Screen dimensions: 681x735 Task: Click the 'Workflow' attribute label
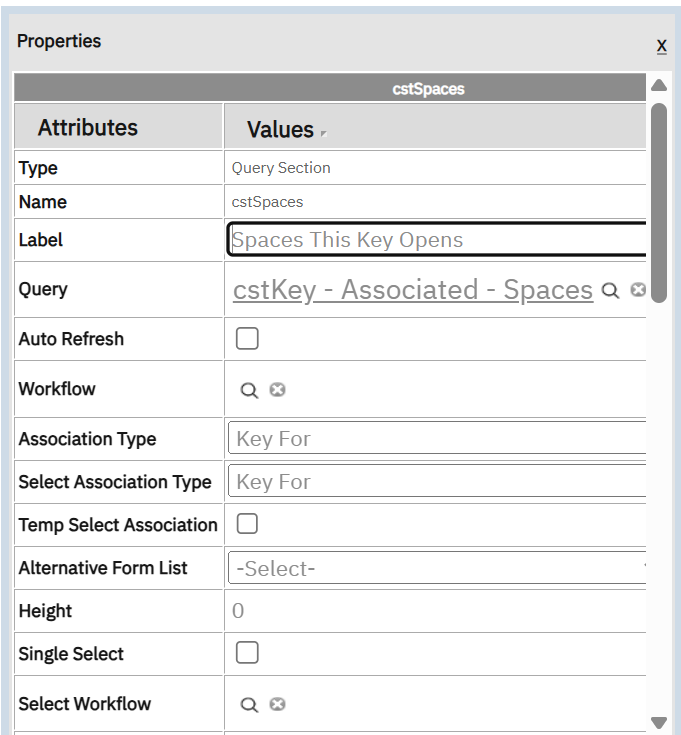coord(57,389)
